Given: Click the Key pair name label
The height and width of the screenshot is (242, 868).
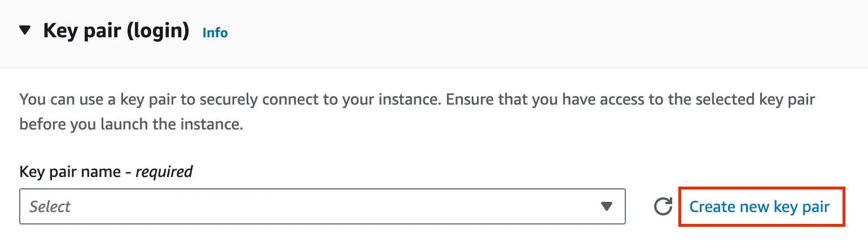Looking at the screenshot, I should click(x=70, y=171).
